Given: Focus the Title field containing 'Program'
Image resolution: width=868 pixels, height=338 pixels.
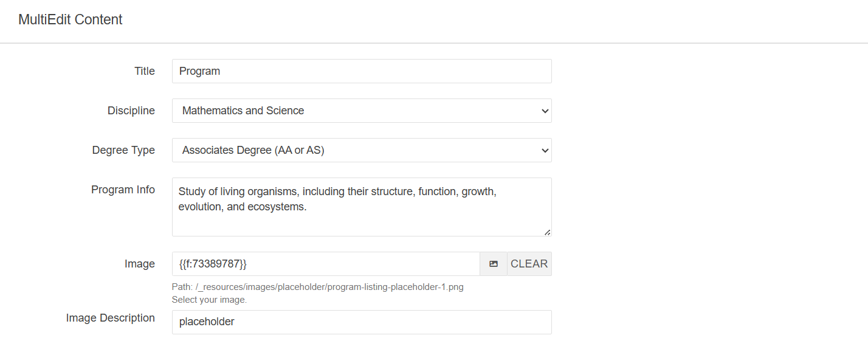Looking at the screenshot, I should click(x=362, y=71).
